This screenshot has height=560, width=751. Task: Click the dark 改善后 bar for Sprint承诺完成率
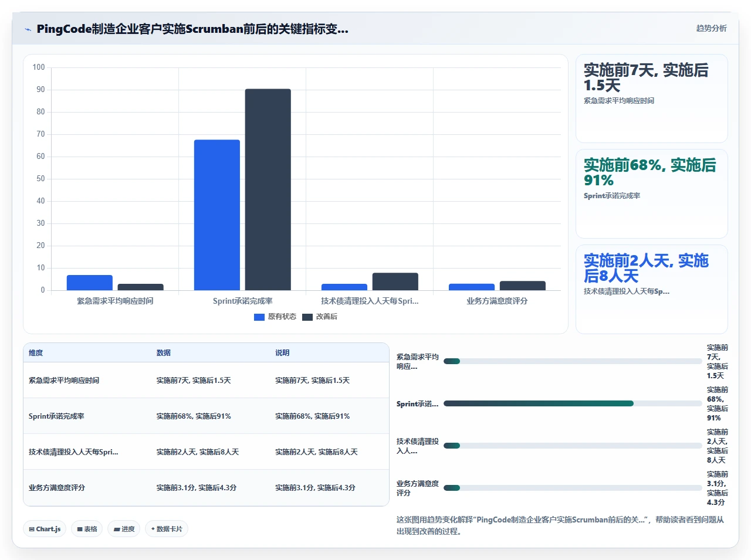(x=268, y=189)
